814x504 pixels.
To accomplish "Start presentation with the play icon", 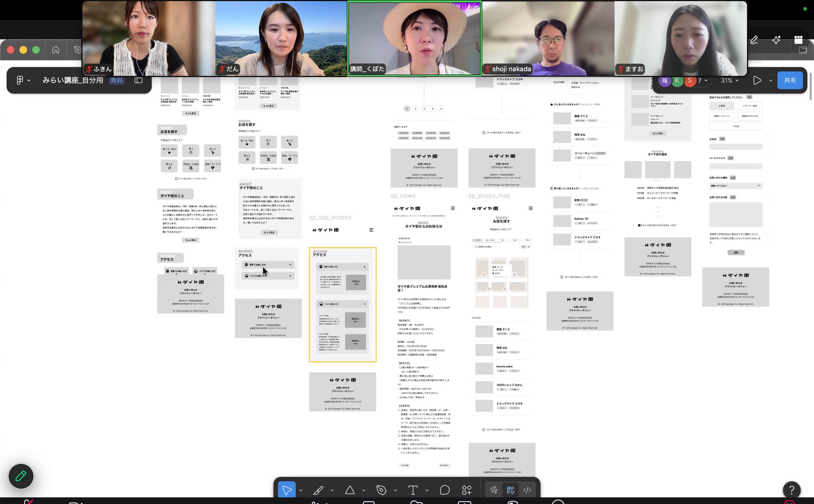I will click(757, 80).
